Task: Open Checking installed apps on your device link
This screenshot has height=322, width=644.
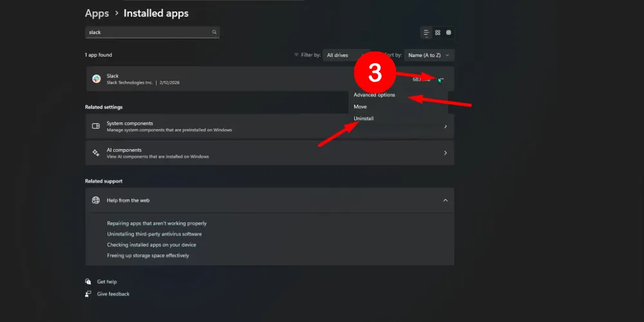Action: (151, 245)
